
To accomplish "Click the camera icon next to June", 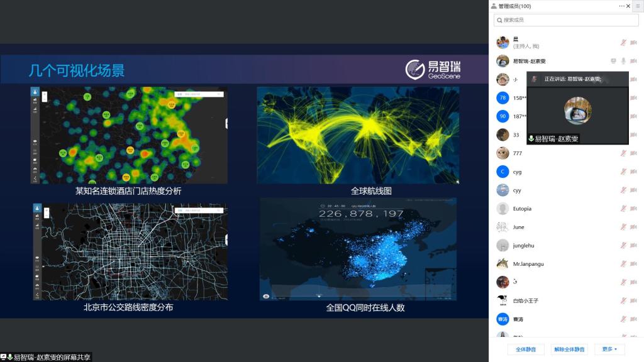I will point(633,227).
